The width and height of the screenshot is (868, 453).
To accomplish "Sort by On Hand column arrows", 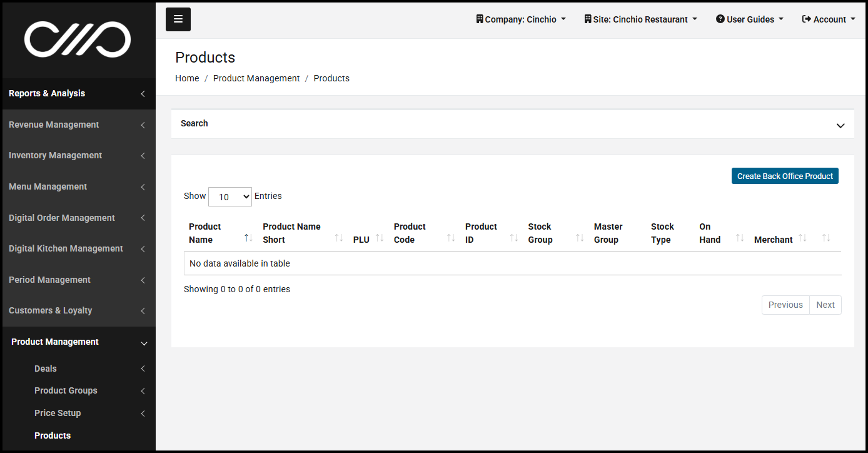I will [x=740, y=238].
